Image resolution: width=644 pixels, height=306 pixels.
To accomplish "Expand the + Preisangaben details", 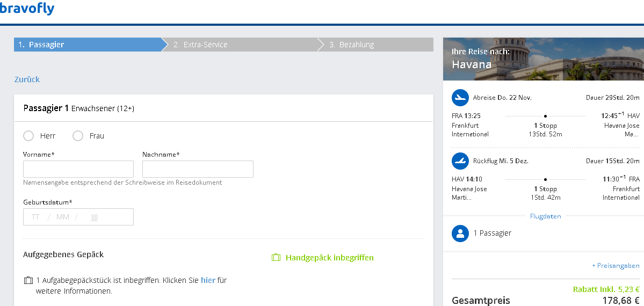I will click(x=615, y=266).
